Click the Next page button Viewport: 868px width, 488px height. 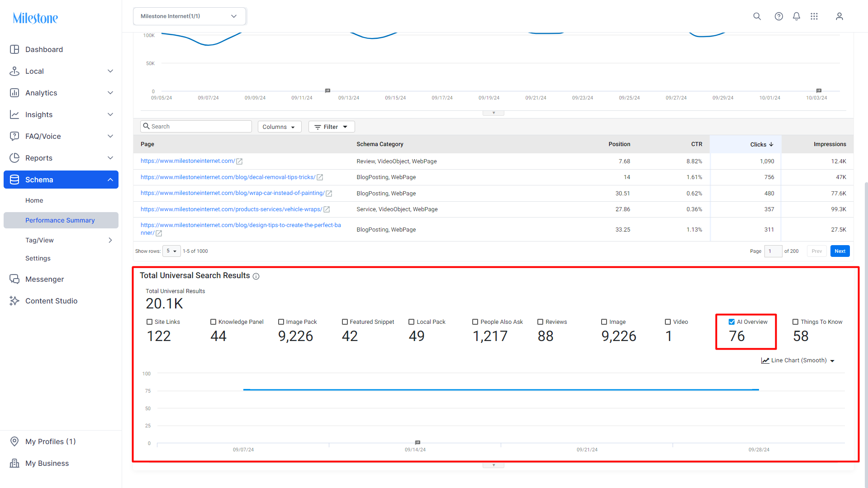(x=840, y=251)
